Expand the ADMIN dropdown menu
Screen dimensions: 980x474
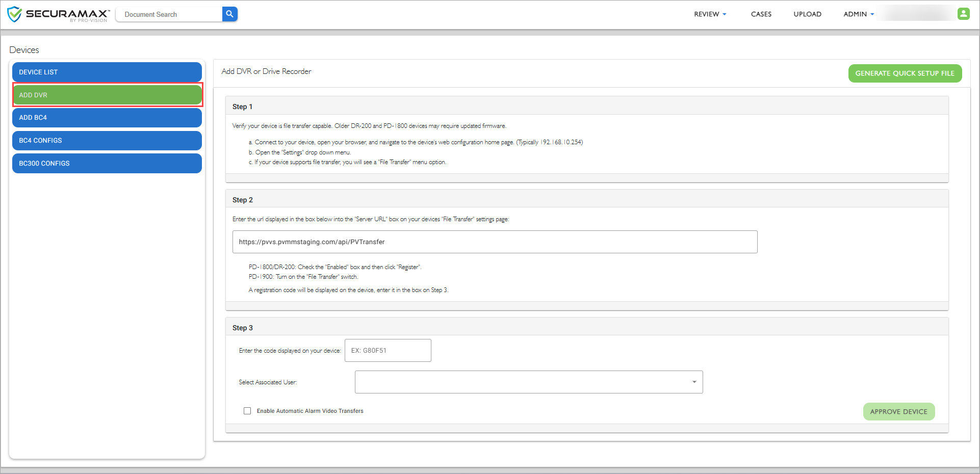pyautogui.click(x=859, y=14)
